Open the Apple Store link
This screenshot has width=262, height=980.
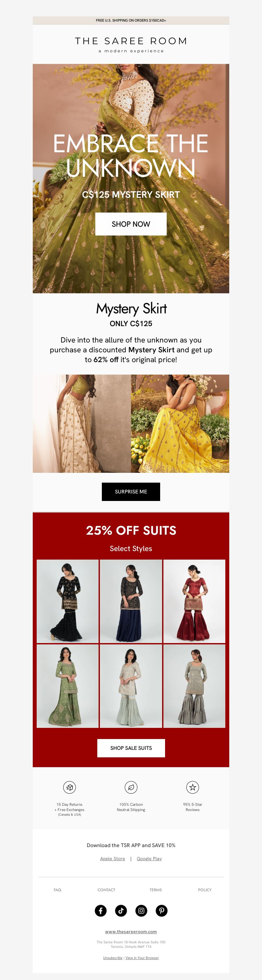click(113, 859)
